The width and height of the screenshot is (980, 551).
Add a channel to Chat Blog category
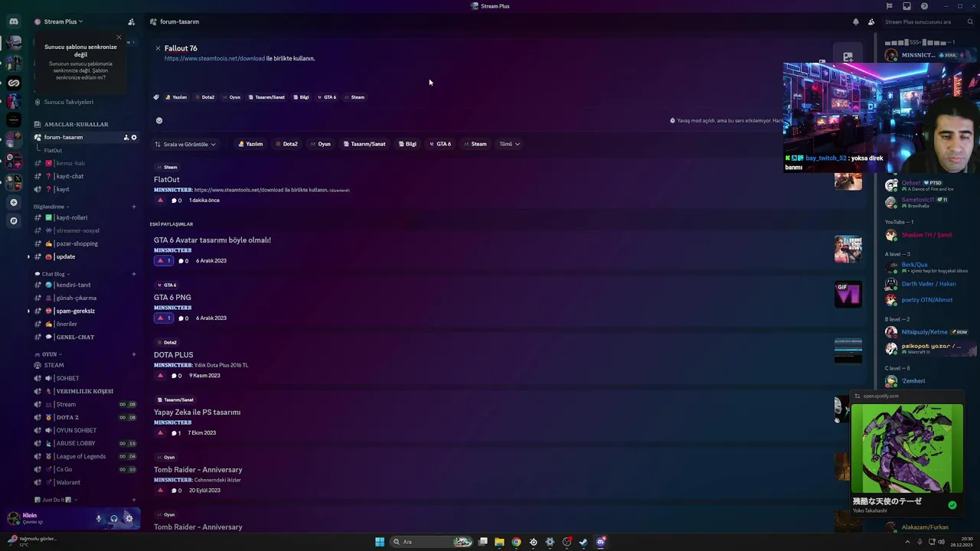pos(134,274)
